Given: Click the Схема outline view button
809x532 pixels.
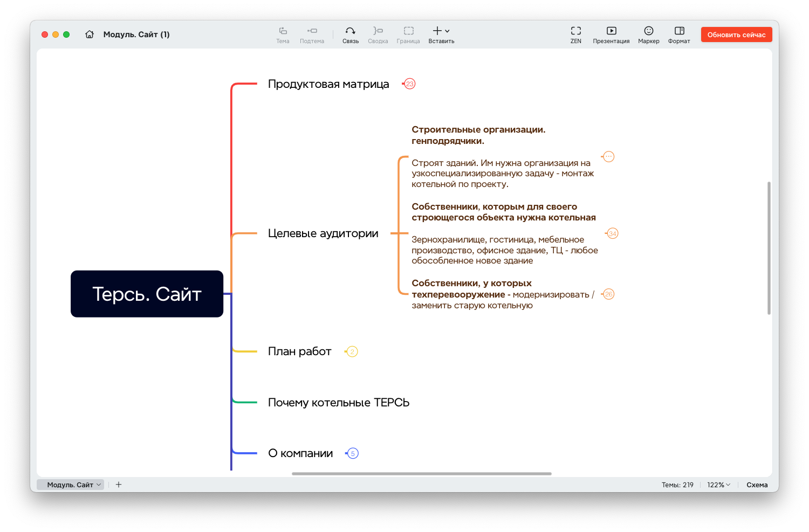Looking at the screenshot, I should [x=757, y=485].
